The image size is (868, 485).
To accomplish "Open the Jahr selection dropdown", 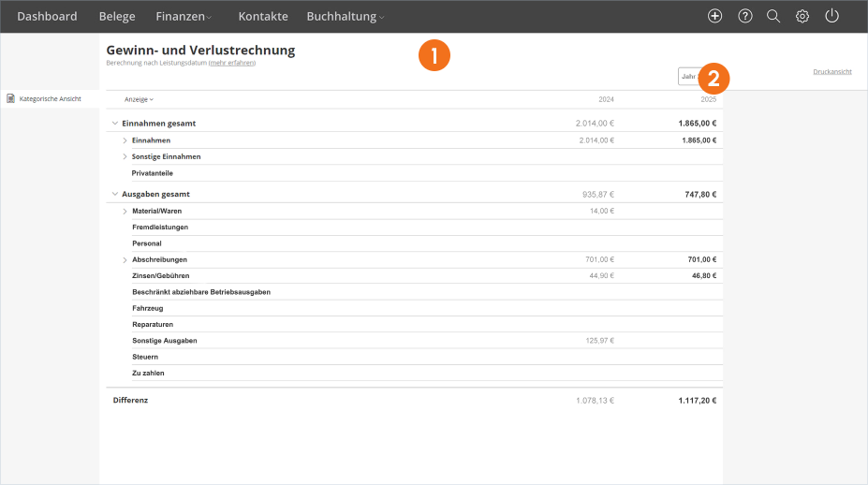I will [x=692, y=77].
